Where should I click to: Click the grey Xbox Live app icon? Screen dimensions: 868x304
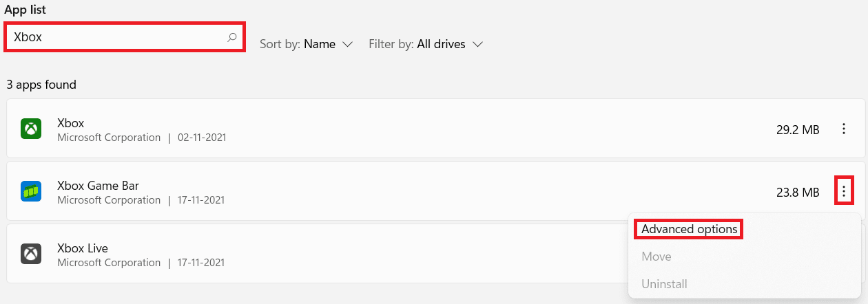pyautogui.click(x=31, y=254)
